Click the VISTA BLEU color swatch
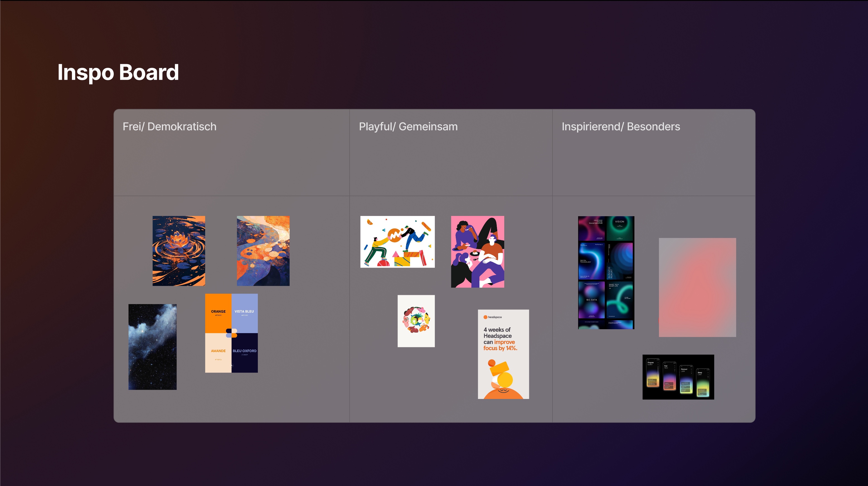 [x=245, y=312]
